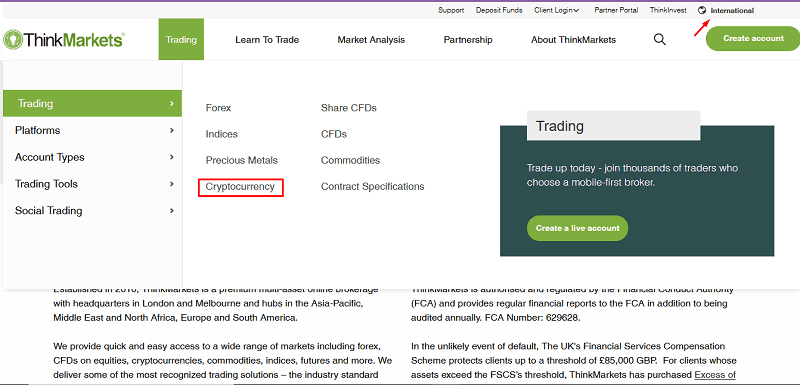Open the search magnifier icon
The width and height of the screenshot is (800, 385).
pyautogui.click(x=660, y=40)
